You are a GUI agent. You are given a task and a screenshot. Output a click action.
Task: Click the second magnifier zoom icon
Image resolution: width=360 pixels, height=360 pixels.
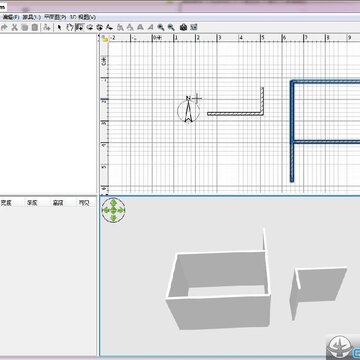point(171,27)
